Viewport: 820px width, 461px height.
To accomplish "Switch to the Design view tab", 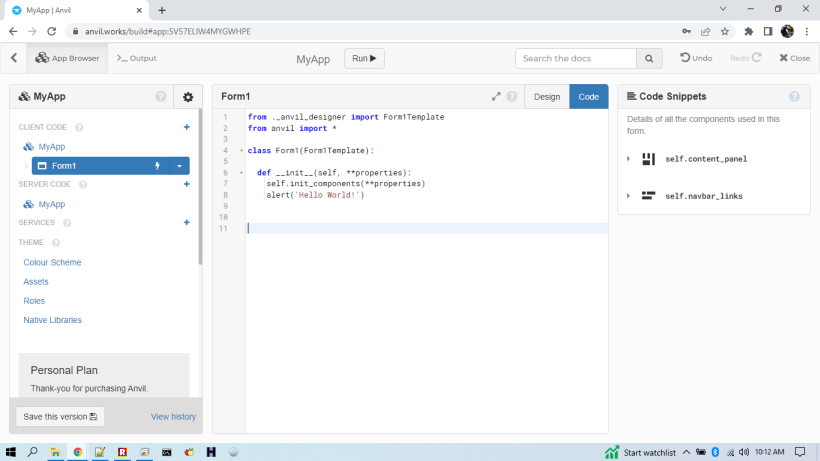I will pyautogui.click(x=546, y=97).
